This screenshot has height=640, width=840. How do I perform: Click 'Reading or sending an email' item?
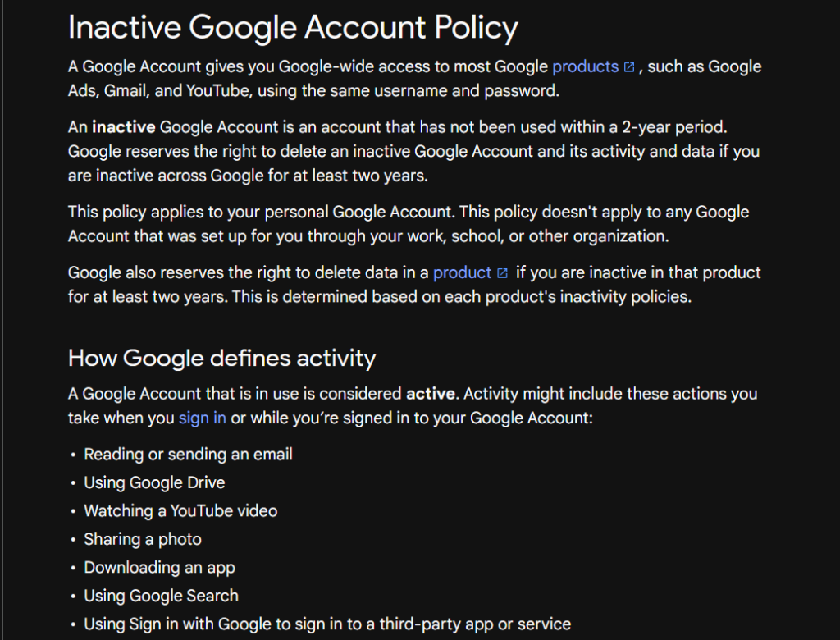coord(188,455)
